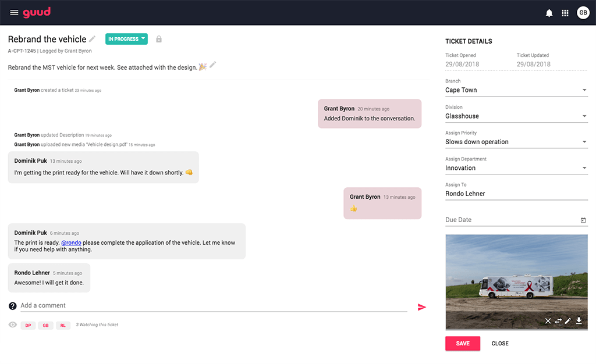596x364 pixels.
Task: Edit the vehicle image with pencil icon
Action: point(568,321)
